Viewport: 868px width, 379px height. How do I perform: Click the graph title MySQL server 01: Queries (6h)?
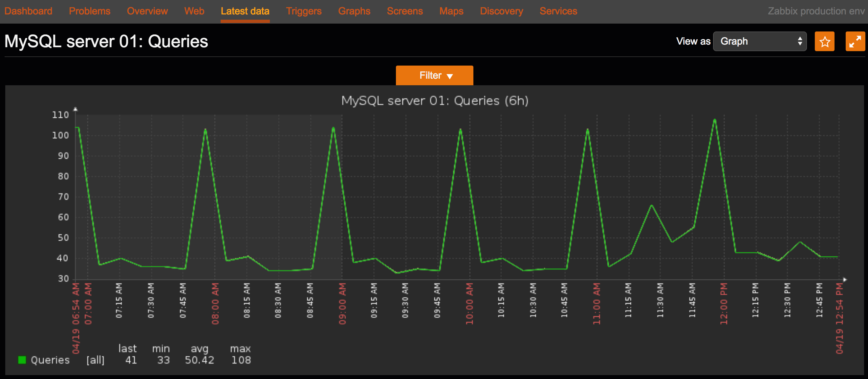point(435,101)
